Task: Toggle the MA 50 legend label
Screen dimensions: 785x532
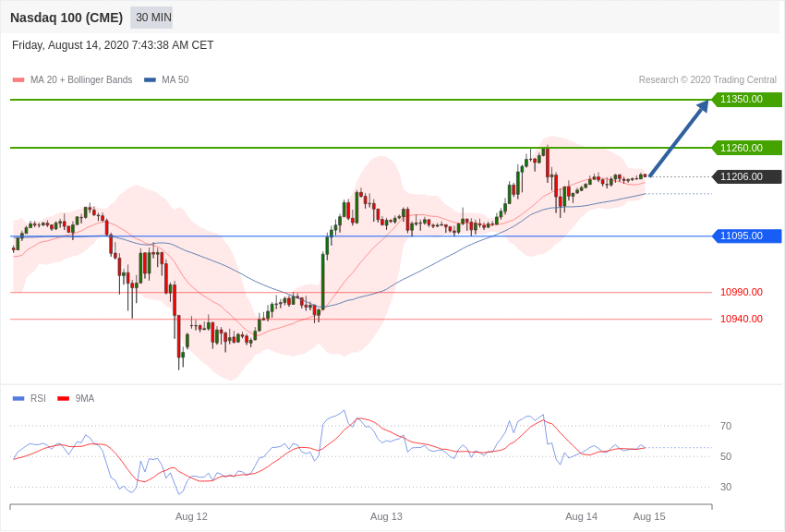Action: click(175, 80)
